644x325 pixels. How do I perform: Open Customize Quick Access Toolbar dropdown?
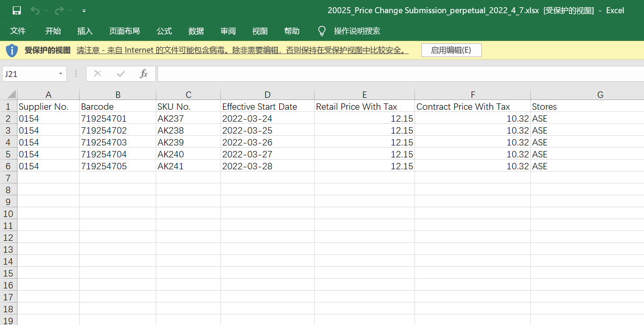[84, 11]
